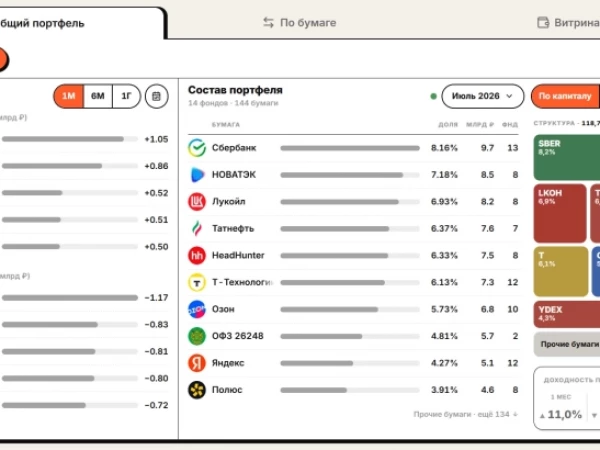Click the Полюс share value 3.91%
Viewport: 600px width, 450px height.
tap(444, 390)
